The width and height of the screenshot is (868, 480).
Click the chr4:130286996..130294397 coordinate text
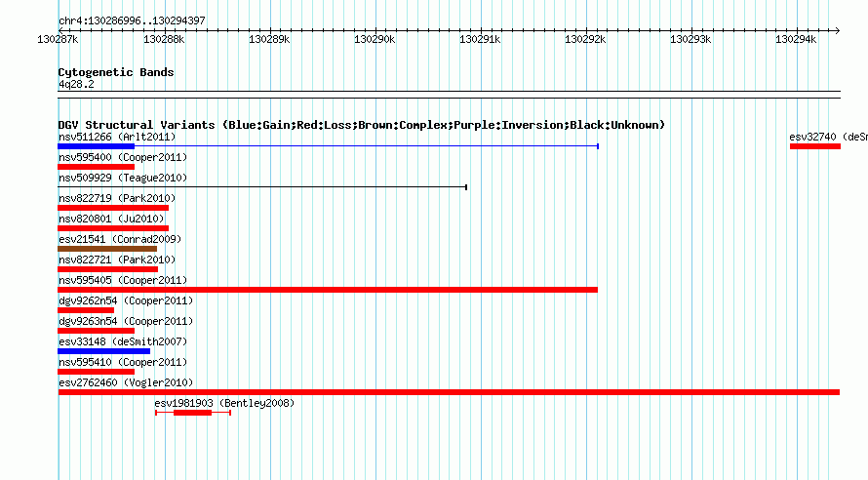pos(132,20)
